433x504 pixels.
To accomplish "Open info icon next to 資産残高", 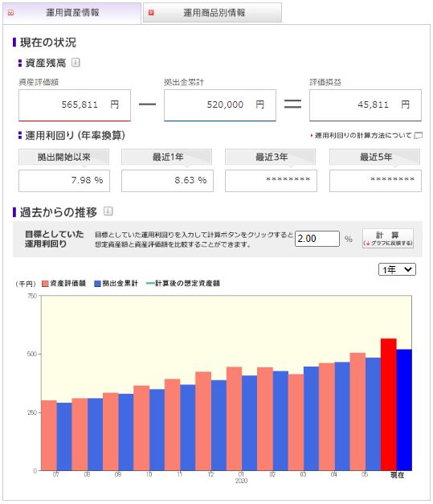I will [76, 62].
